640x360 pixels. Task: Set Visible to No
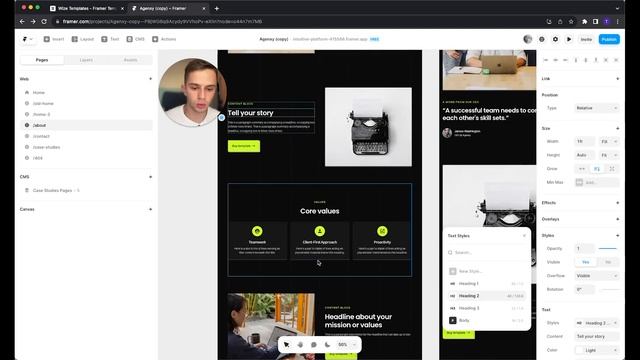(608, 262)
